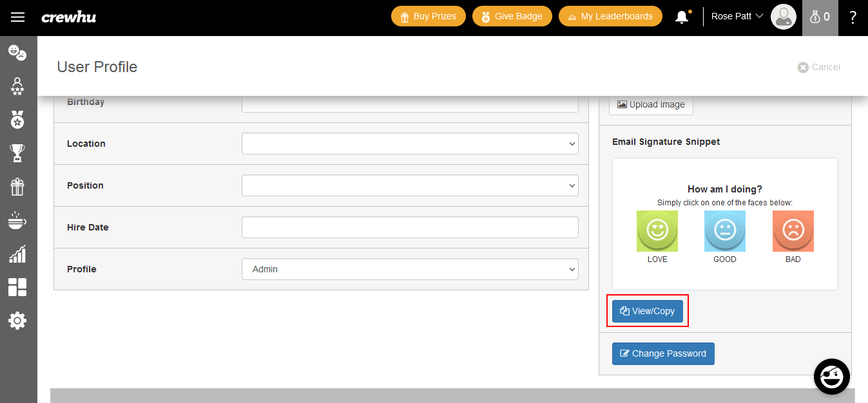Click the Change Password button
Viewport: 868px width, 403px height.
pyautogui.click(x=663, y=353)
